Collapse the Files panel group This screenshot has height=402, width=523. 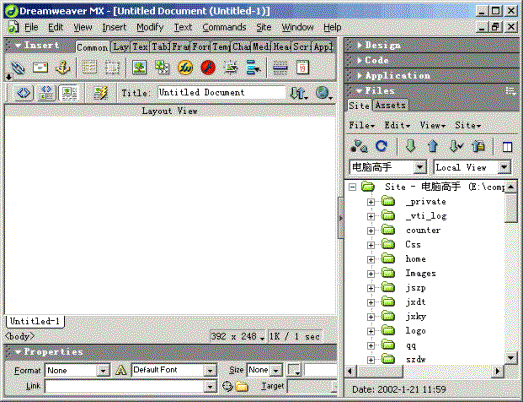click(359, 91)
